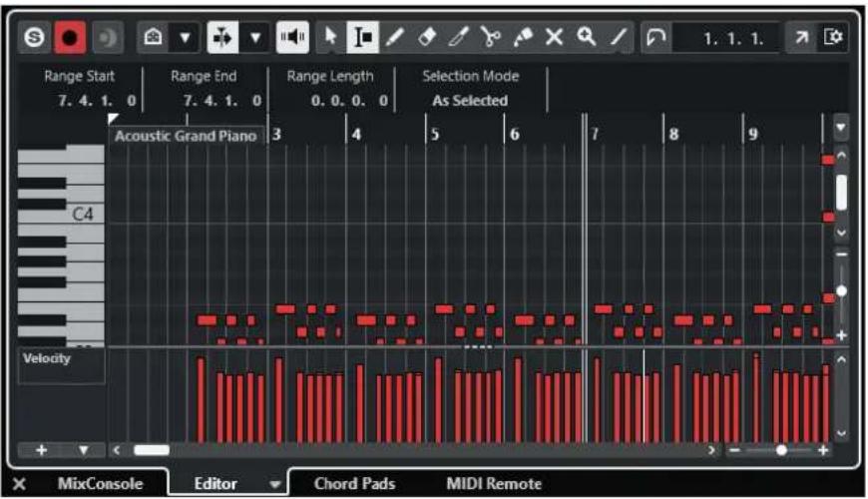
Task: Click the tallest velocity bar in bar 9
Action: pyautogui.click(x=756, y=397)
